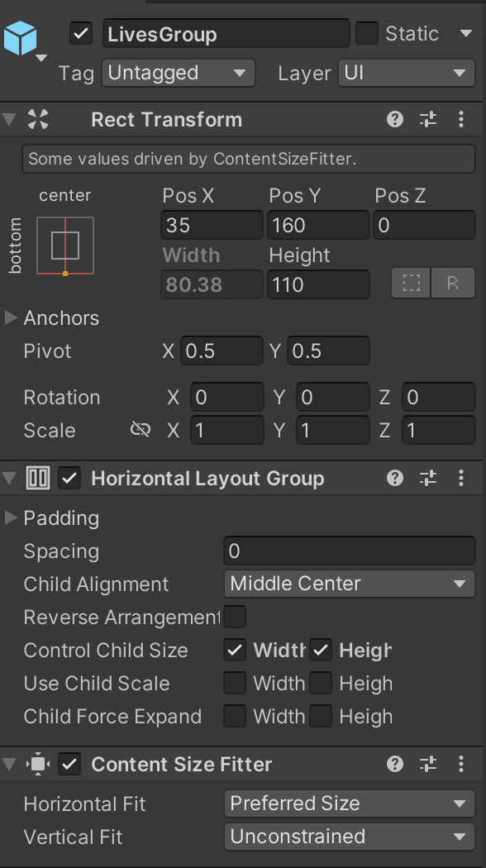Open Rect Transform help documentation icon
Viewport: 486px width, 868px height.
tap(394, 119)
